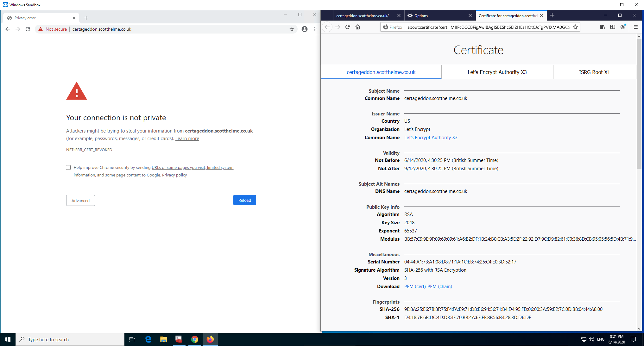
Task: Open Firefox hamburger menu
Action: tap(635, 27)
